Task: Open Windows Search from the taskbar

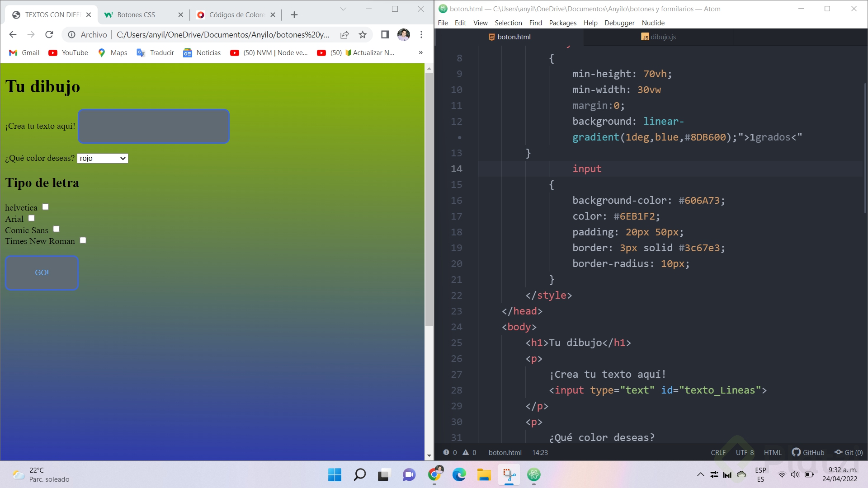Action: point(359,474)
